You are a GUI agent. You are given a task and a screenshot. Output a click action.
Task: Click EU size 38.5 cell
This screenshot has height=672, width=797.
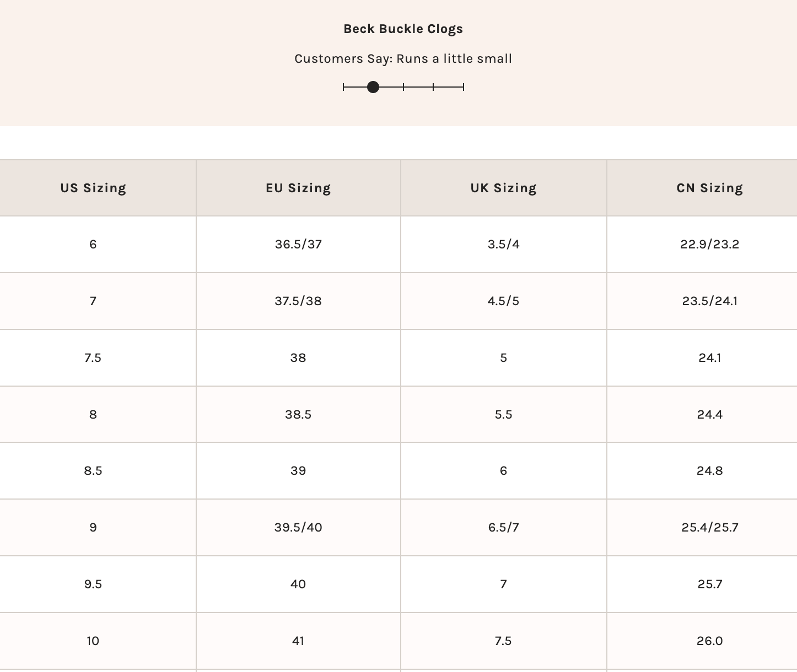(x=298, y=415)
